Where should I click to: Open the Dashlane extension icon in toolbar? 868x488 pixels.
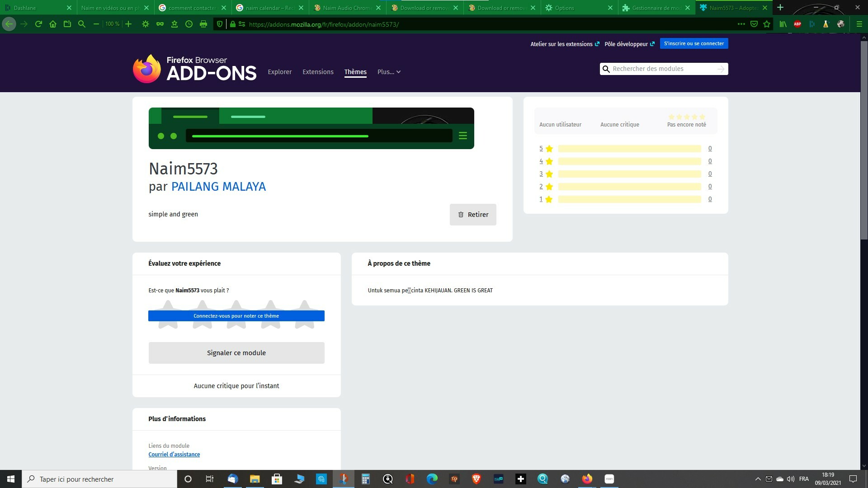(x=812, y=24)
